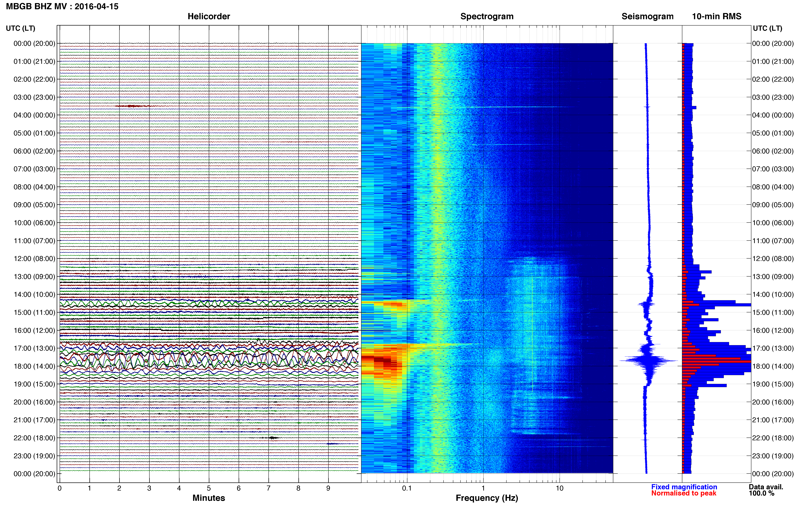Click the '9' minute tick under the Helicorder

[x=328, y=488]
